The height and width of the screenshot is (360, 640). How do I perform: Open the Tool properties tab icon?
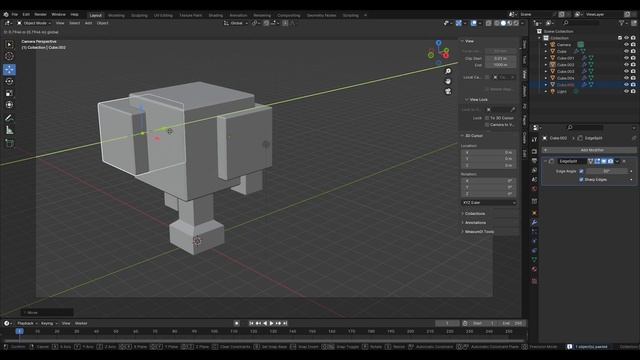tap(534, 140)
